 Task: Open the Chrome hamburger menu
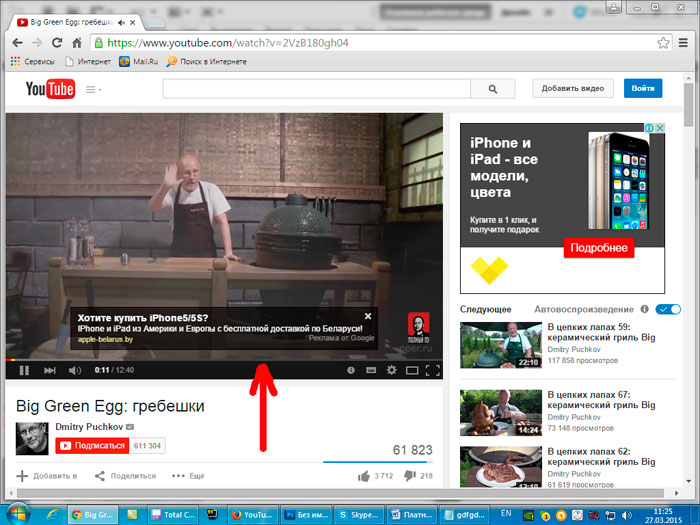(x=683, y=43)
